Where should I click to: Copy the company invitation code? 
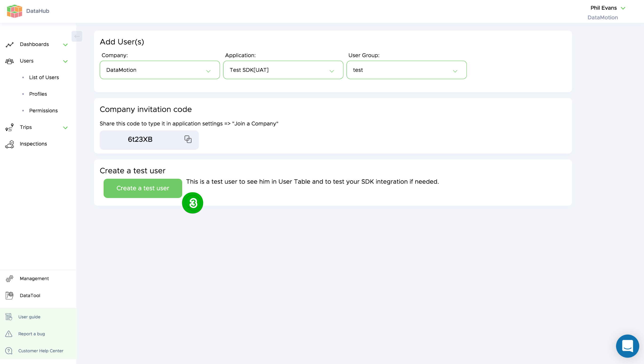[188, 139]
